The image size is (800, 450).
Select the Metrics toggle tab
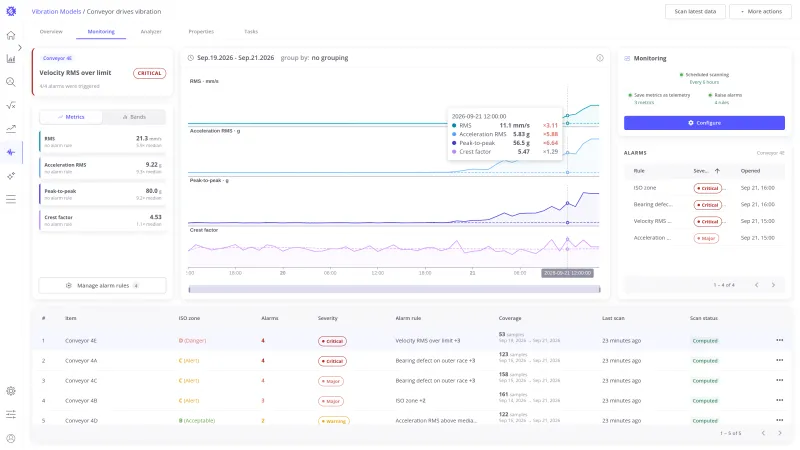click(71, 117)
